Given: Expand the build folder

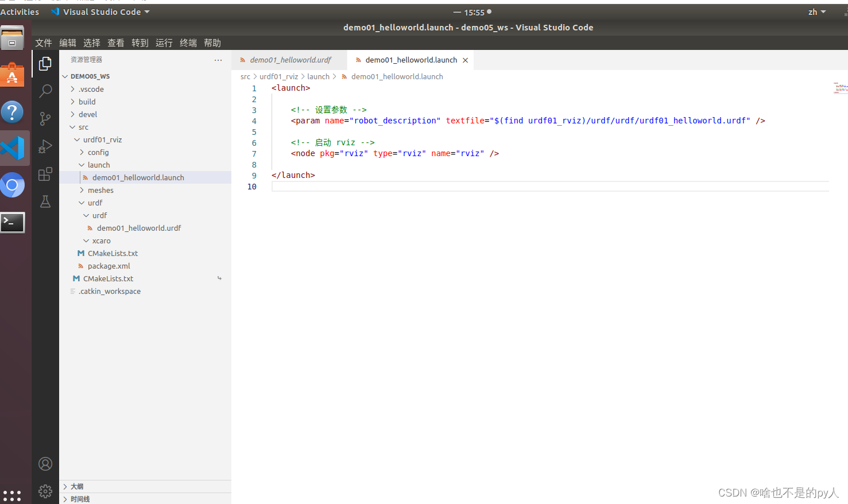Looking at the screenshot, I should (x=145, y=102).
